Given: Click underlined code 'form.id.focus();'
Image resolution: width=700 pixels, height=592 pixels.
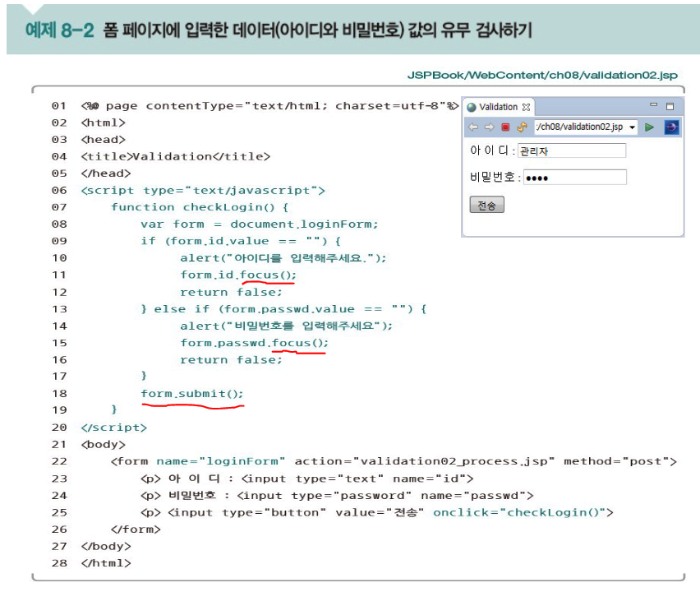Looking at the screenshot, I should (x=238, y=275).
